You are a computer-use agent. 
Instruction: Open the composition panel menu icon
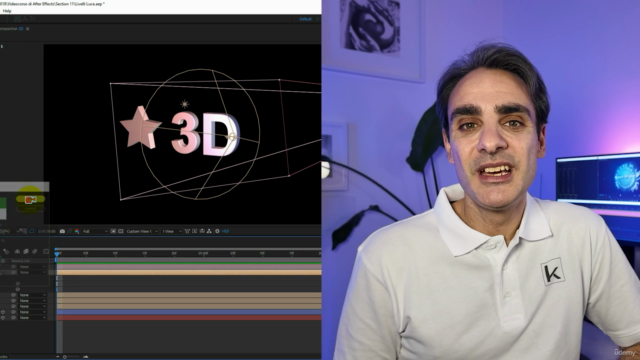click(27, 29)
